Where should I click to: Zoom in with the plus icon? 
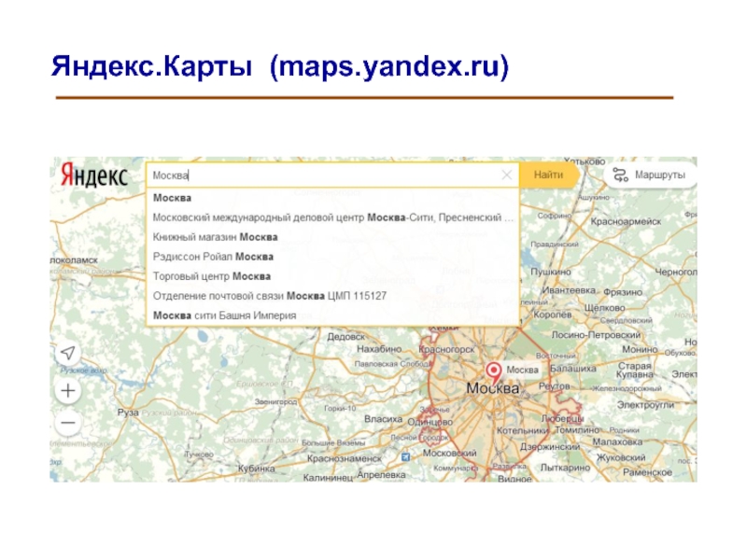(x=68, y=391)
